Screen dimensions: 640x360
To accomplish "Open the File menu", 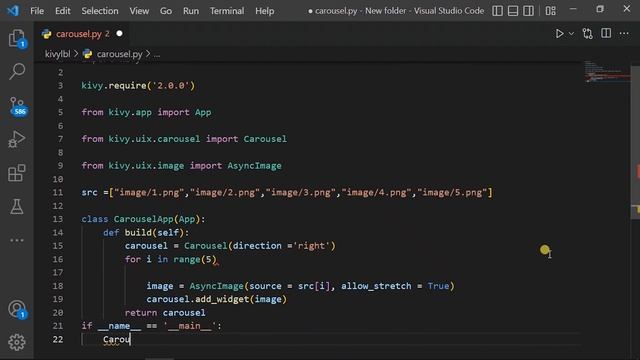I will (x=37, y=11).
